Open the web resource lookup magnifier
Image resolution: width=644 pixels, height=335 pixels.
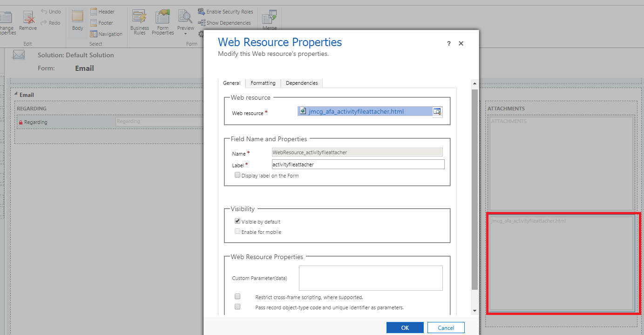(x=437, y=111)
